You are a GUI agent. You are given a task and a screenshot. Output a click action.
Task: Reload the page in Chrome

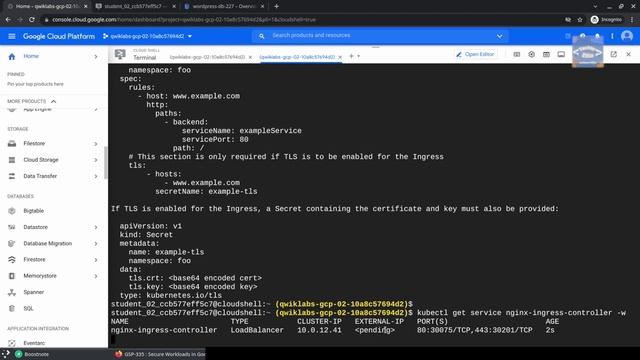tap(32, 20)
